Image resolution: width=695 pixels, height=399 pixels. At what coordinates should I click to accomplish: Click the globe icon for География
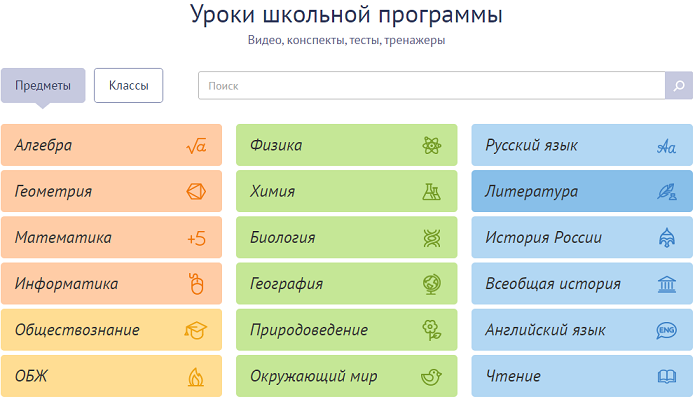pyautogui.click(x=431, y=284)
